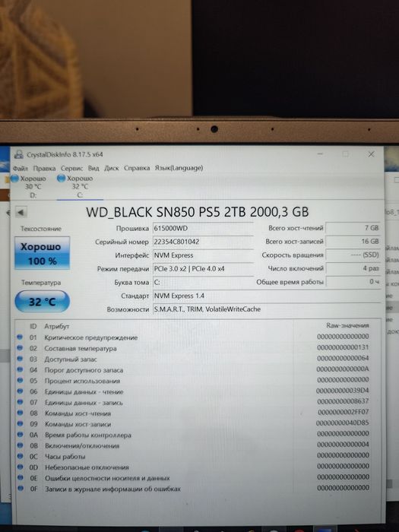This screenshot has width=399, height=532.
Task: Click the status dot for attribute 02
Action: [x=20, y=348]
